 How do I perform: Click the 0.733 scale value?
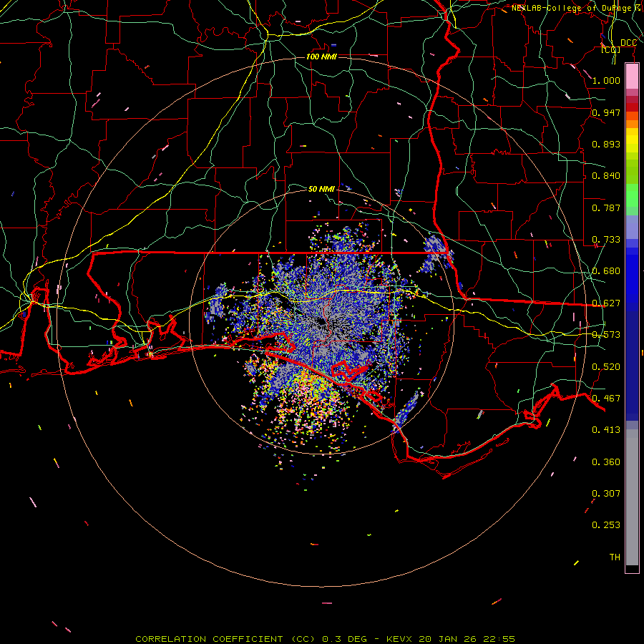(x=606, y=240)
